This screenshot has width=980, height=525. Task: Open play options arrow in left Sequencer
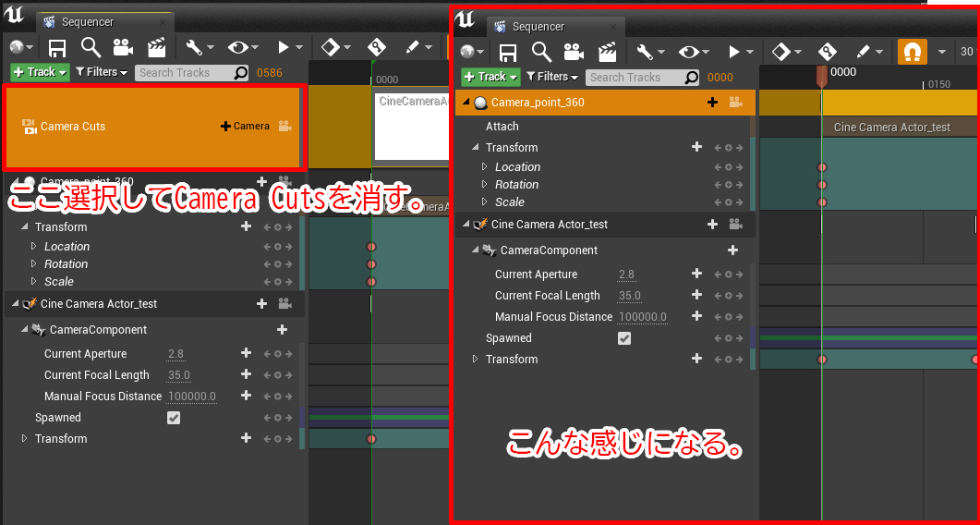point(290,47)
